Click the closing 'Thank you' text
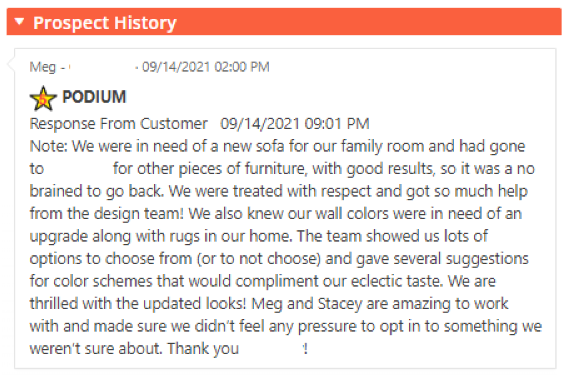575x382 pixels. 203,349
